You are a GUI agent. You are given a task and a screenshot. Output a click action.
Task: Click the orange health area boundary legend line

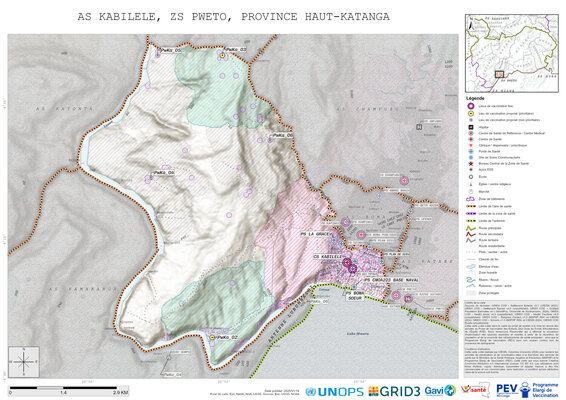click(x=471, y=206)
